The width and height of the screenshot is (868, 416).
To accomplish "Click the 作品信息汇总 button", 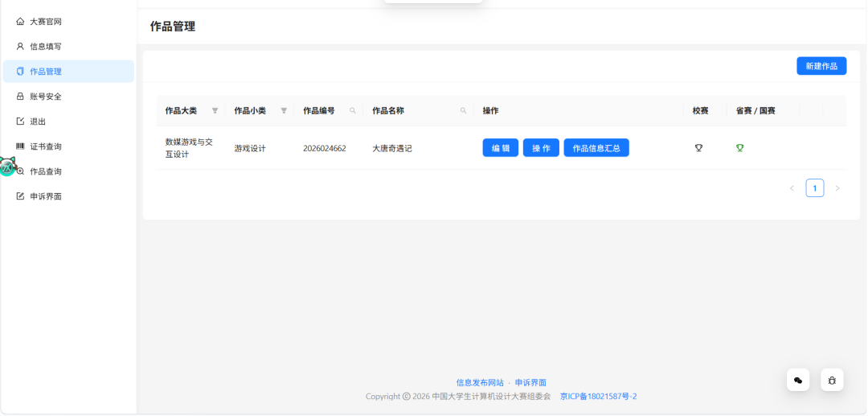I will [596, 148].
